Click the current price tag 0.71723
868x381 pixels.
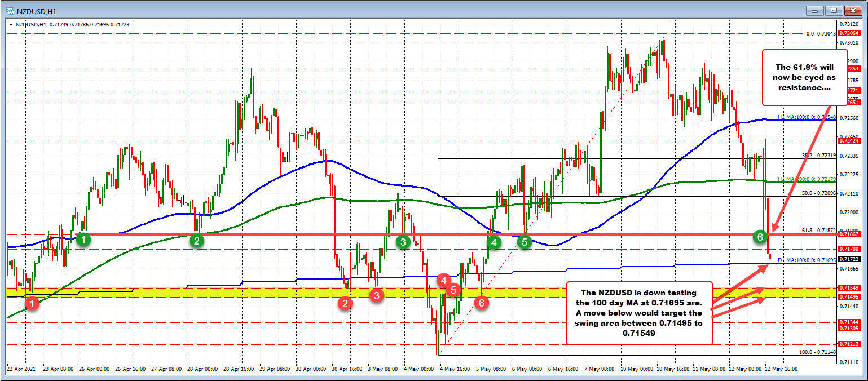(848, 259)
